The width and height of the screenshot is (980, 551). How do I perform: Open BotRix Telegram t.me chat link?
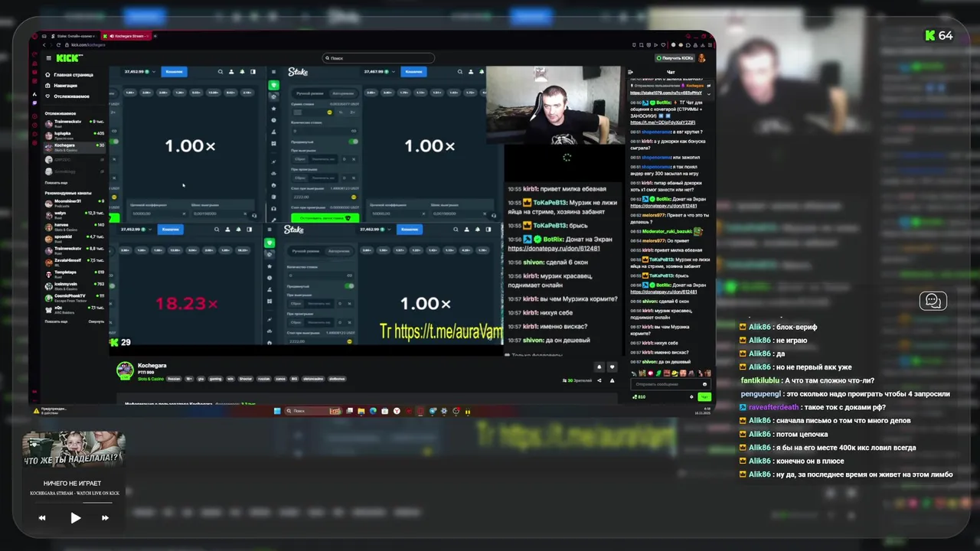pyautogui.click(x=662, y=122)
